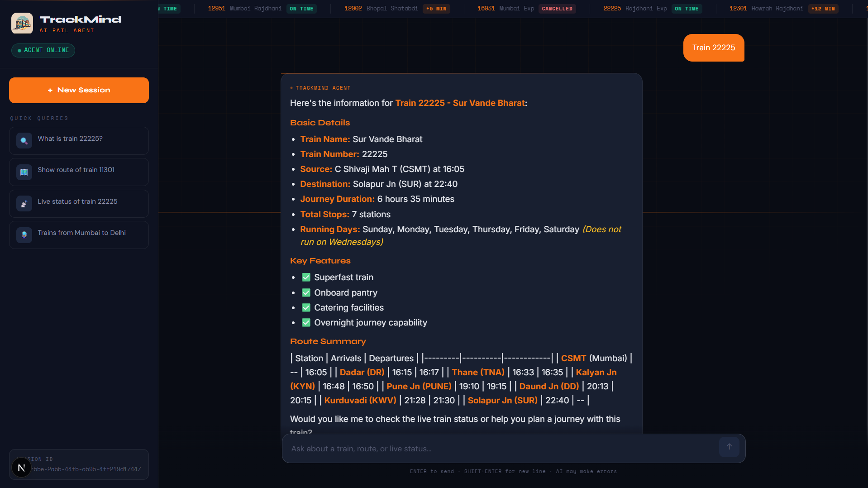868x488 pixels.
Task: Click station 'Dadar (DR)' in route summary
Action: click(362, 373)
